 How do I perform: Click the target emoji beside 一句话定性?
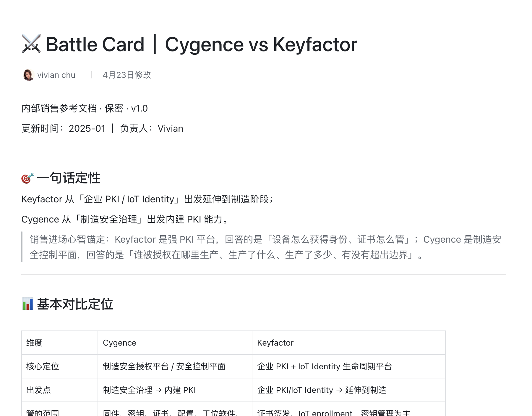coord(27,178)
